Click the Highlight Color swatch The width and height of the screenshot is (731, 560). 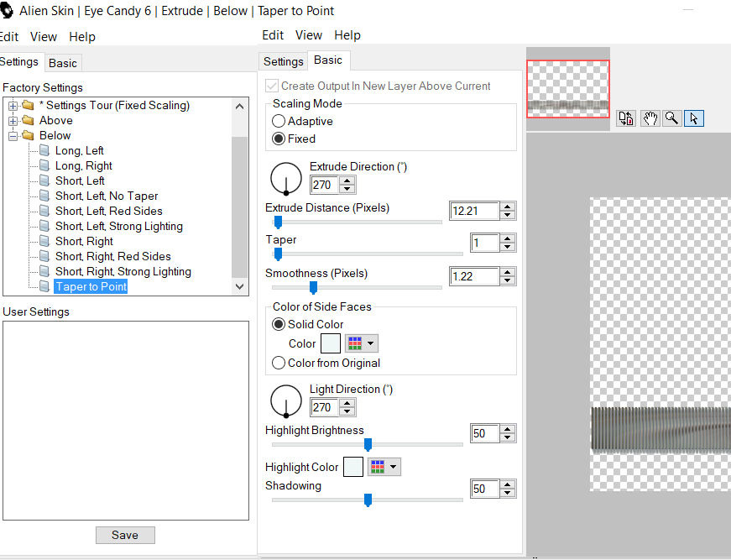(353, 467)
